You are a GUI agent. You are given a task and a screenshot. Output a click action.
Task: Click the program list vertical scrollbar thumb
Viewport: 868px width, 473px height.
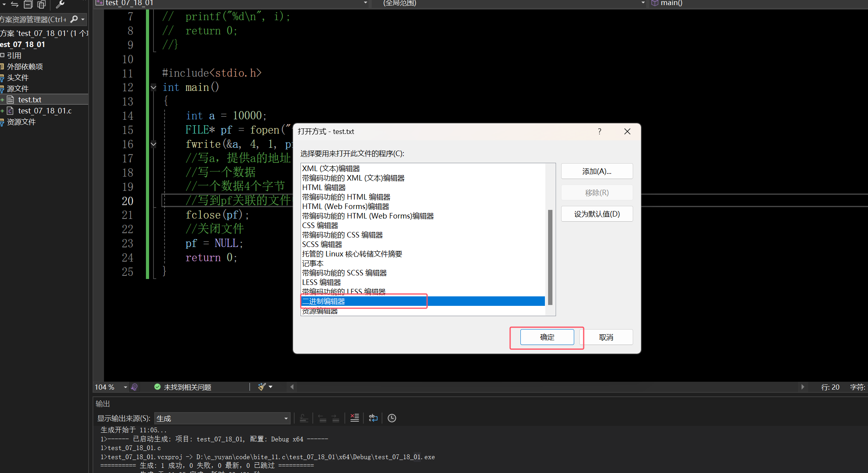(550, 257)
